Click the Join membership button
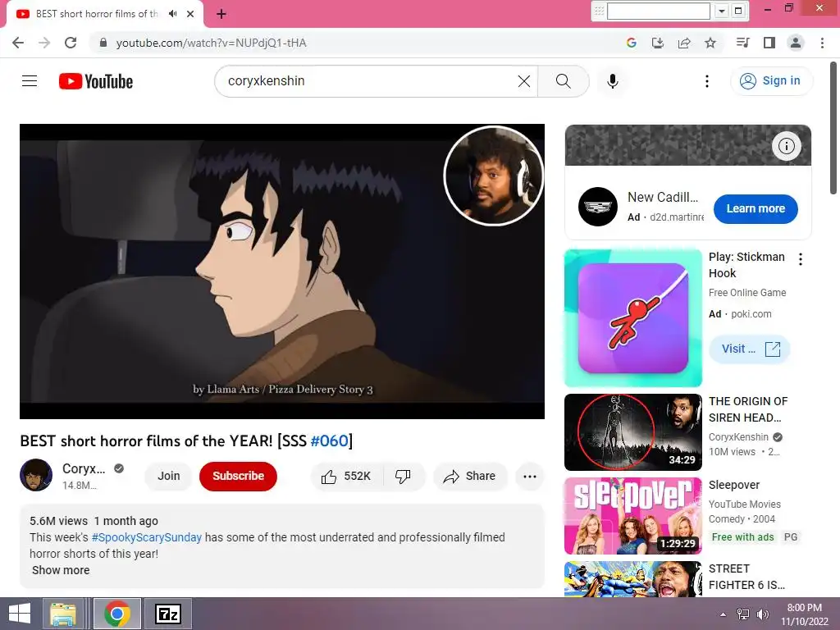 (x=168, y=476)
